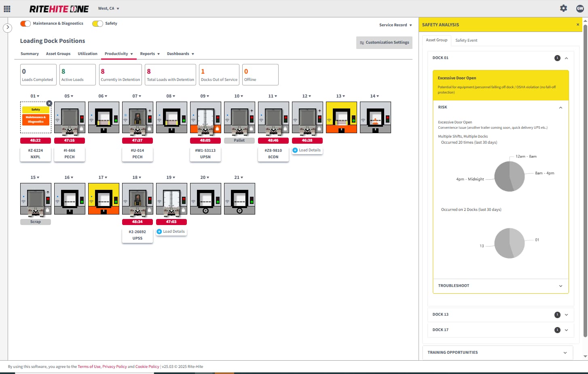Select dock 13 yellow alert tile
588x374 pixels.
tap(341, 117)
